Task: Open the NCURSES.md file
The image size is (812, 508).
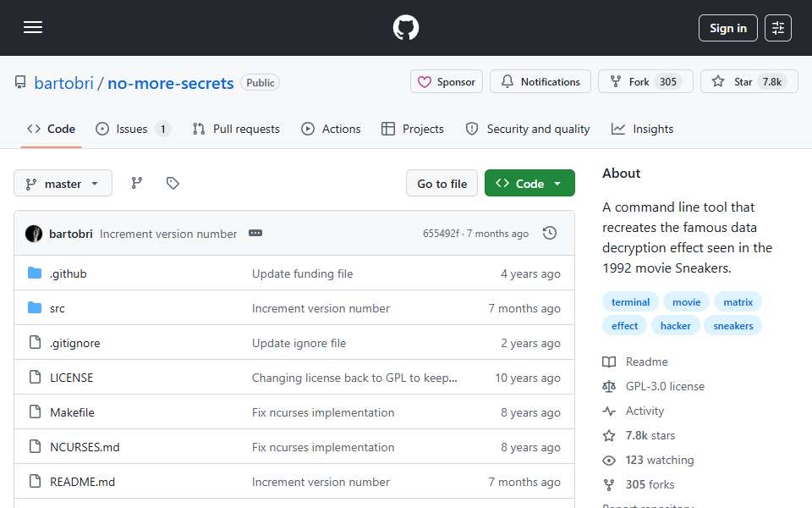Action: point(85,447)
